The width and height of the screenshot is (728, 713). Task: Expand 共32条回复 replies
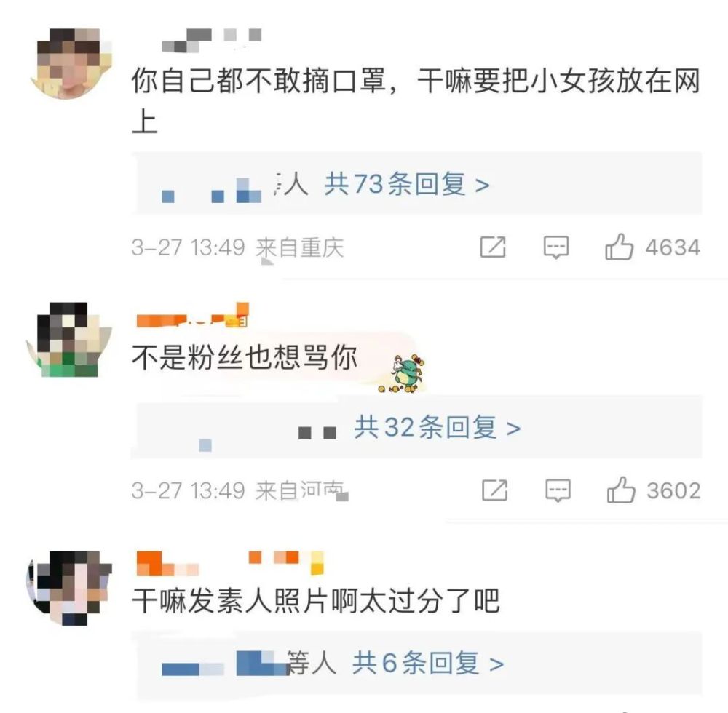point(438,427)
